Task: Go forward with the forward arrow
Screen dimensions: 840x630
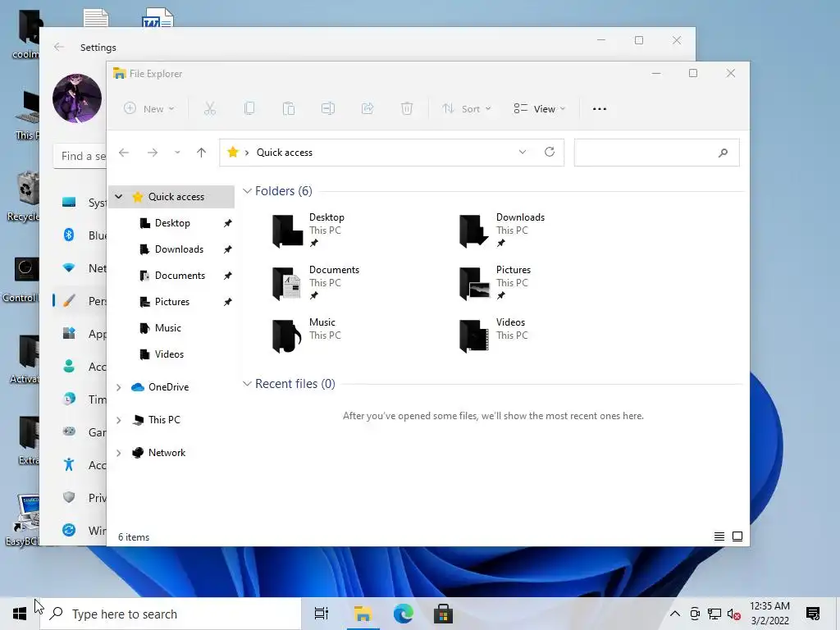Action: pos(153,153)
